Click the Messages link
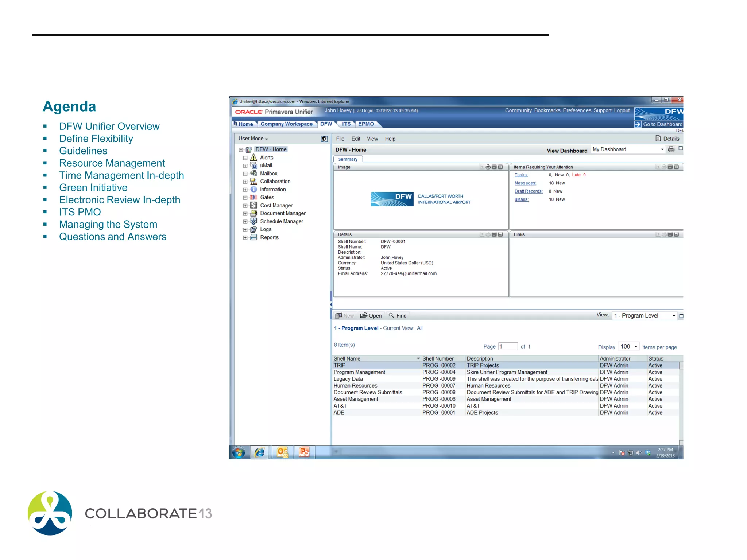 point(525,183)
